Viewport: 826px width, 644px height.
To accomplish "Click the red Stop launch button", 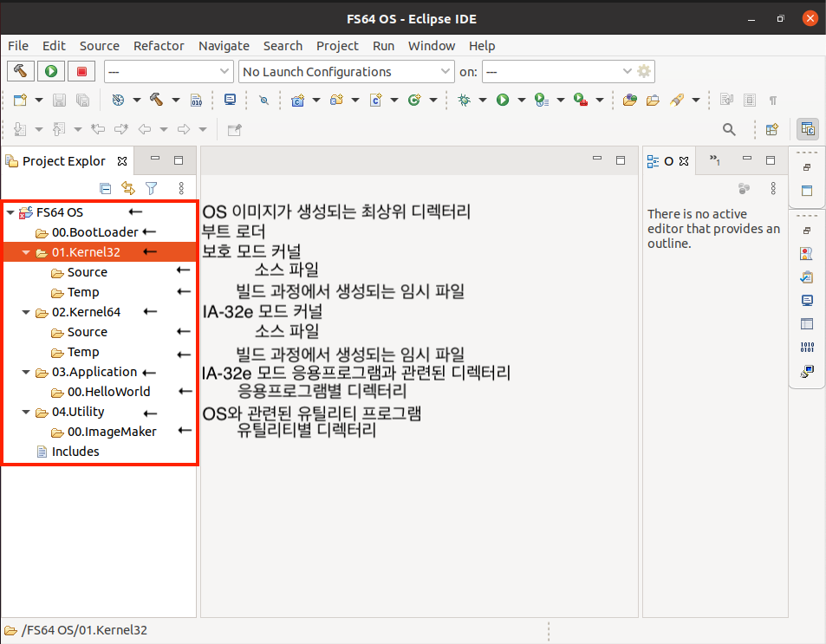I will pyautogui.click(x=81, y=71).
